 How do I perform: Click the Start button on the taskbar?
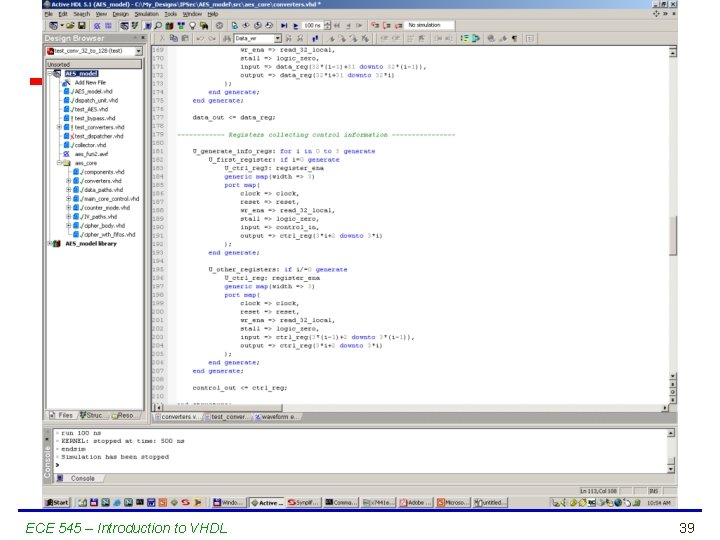56,502
